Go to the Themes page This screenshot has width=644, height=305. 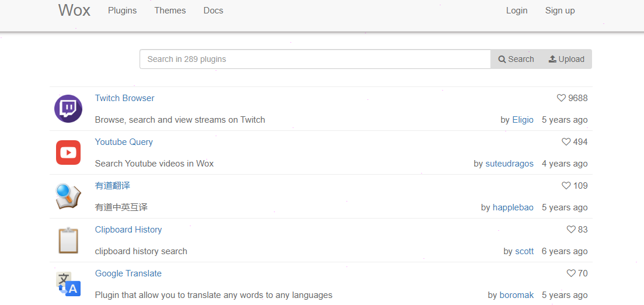[170, 11]
